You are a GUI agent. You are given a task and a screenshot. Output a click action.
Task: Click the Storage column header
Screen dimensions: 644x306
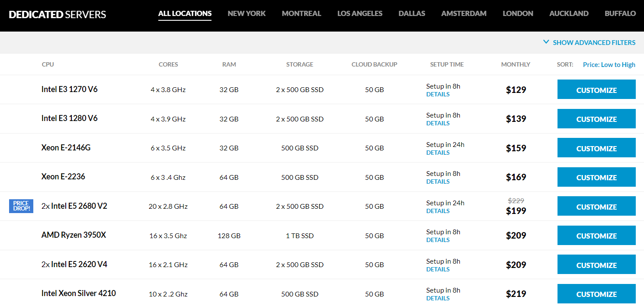[x=300, y=64]
